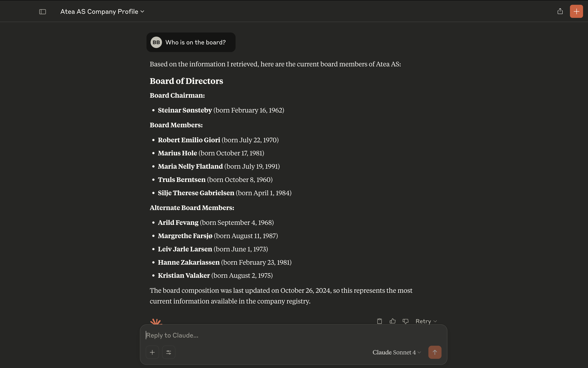588x368 pixels.
Task: Click the Board of Directors heading
Action: coord(186,81)
